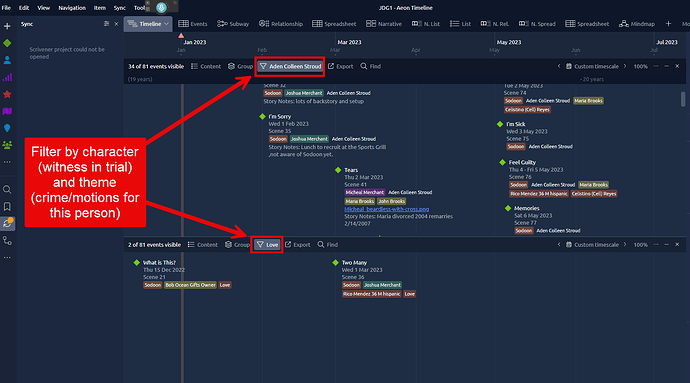The image size is (690, 383).
Task: Switch to the Subway view tab
Action: (233, 24)
